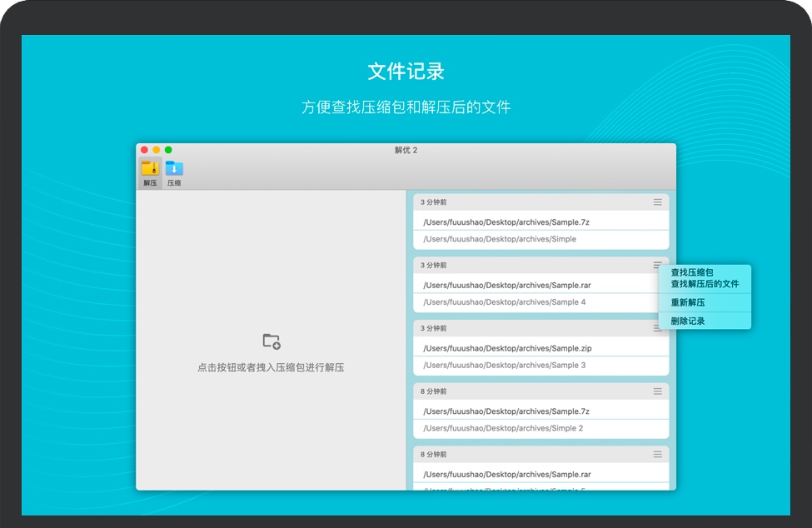Click the Sample.rar path above Sample 4
812x528 pixels.
coord(506,285)
